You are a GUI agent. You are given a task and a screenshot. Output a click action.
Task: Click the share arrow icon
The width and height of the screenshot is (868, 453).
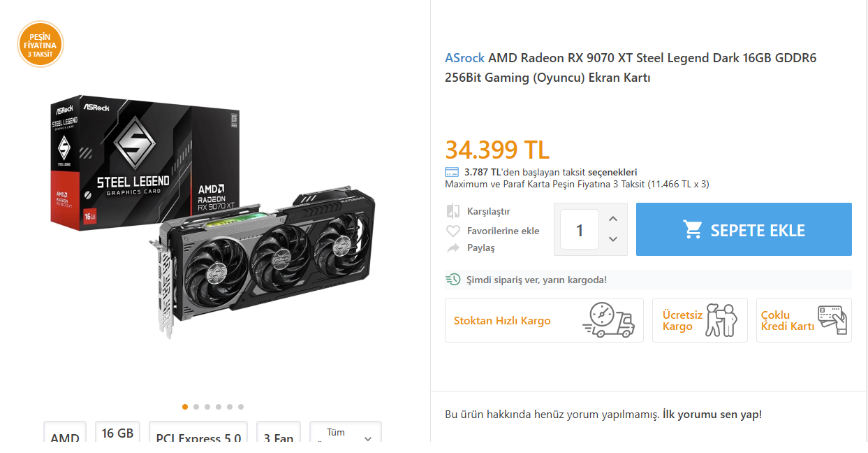tap(453, 248)
